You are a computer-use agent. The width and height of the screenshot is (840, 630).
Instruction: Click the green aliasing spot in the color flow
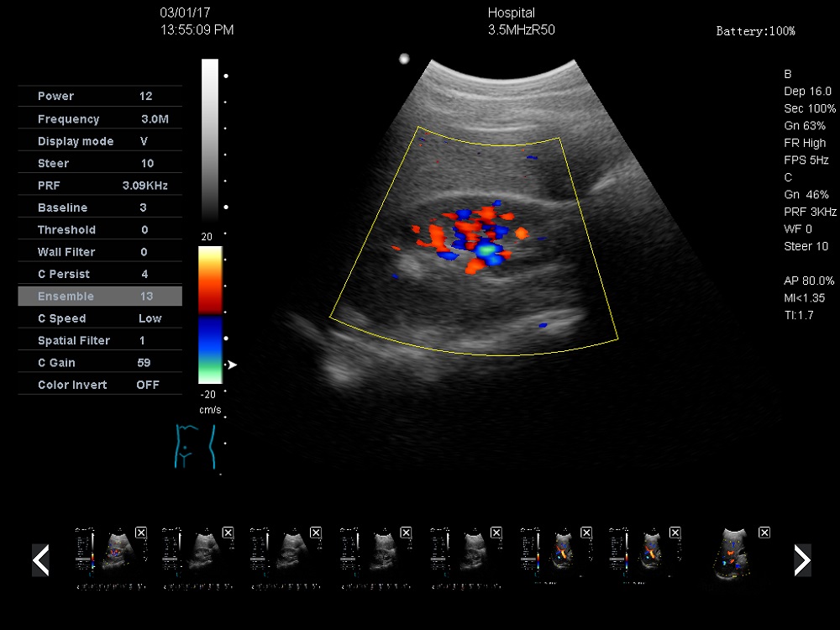pos(486,249)
